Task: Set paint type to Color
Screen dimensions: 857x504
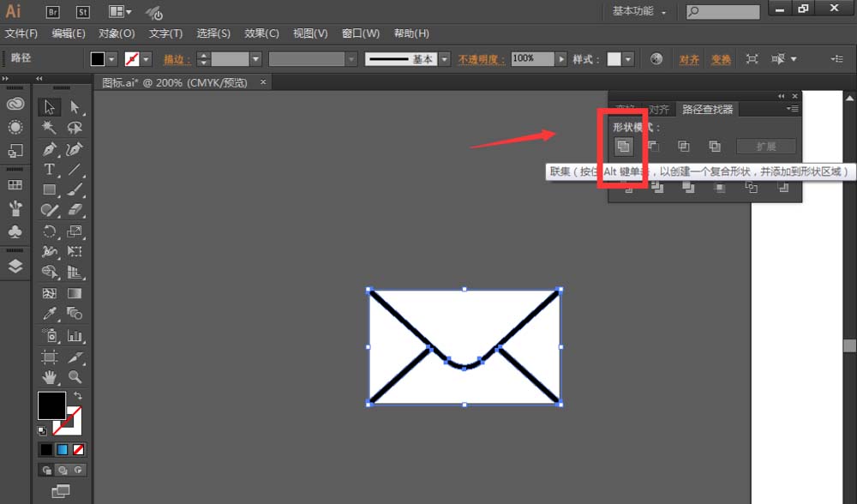Action: click(46, 449)
